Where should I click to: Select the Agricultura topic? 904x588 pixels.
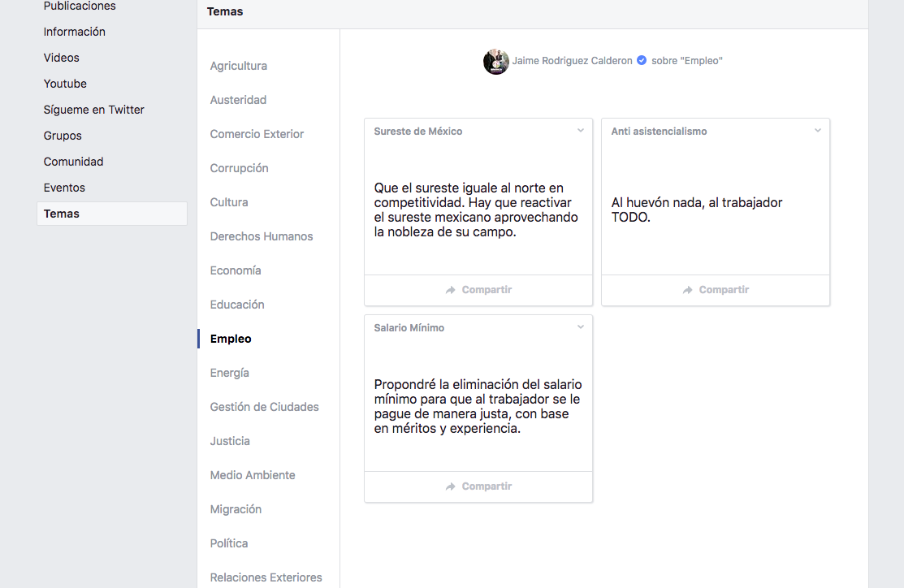click(x=239, y=66)
